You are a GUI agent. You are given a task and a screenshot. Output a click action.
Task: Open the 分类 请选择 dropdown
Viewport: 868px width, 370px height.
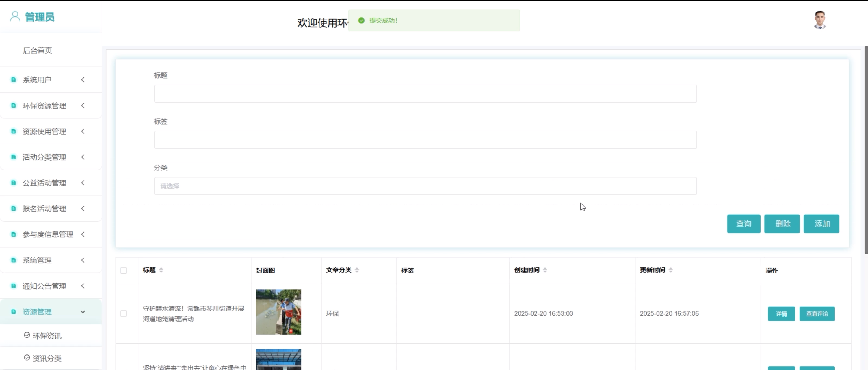[425, 186]
